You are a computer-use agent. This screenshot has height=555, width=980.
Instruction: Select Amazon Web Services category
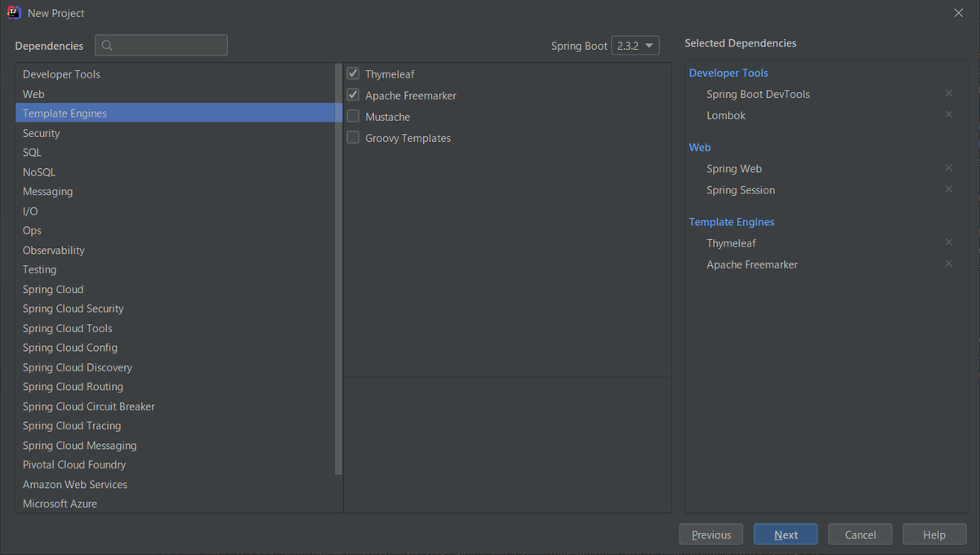(x=175, y=485)
